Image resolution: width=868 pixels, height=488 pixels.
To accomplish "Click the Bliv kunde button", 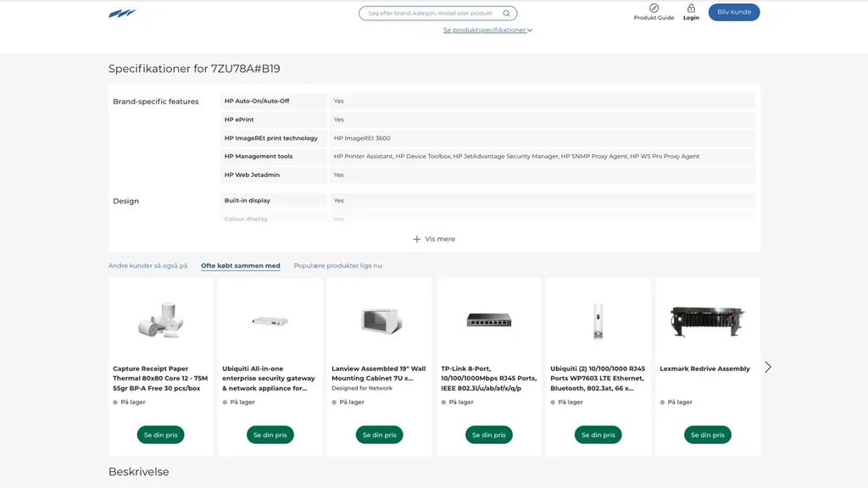I will (734, 12).
